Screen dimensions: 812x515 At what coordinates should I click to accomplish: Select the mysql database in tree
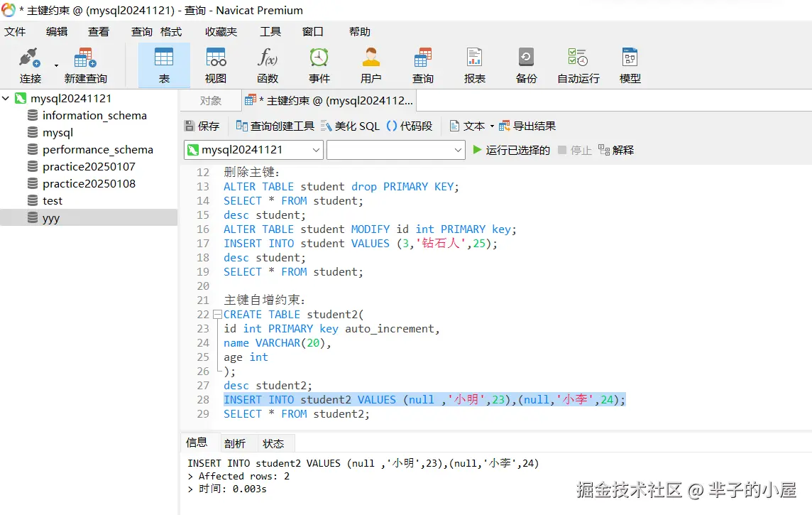[x=57, y=133]
